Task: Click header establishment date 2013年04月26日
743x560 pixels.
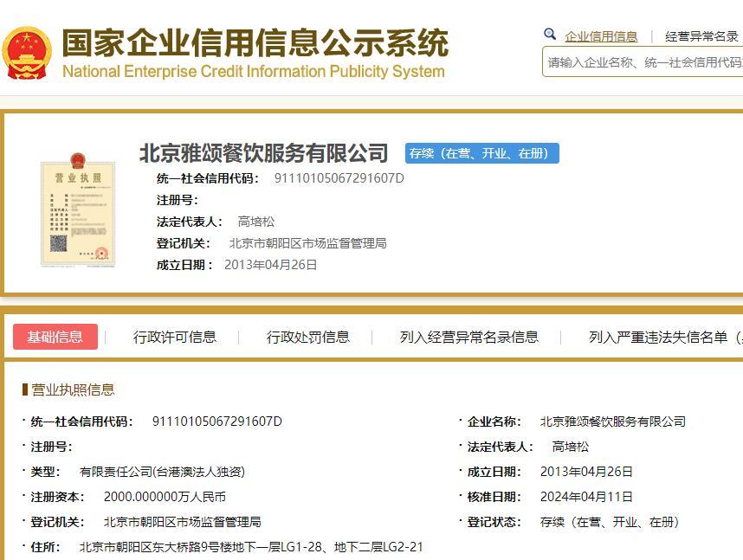Action: tap(270, 265)
